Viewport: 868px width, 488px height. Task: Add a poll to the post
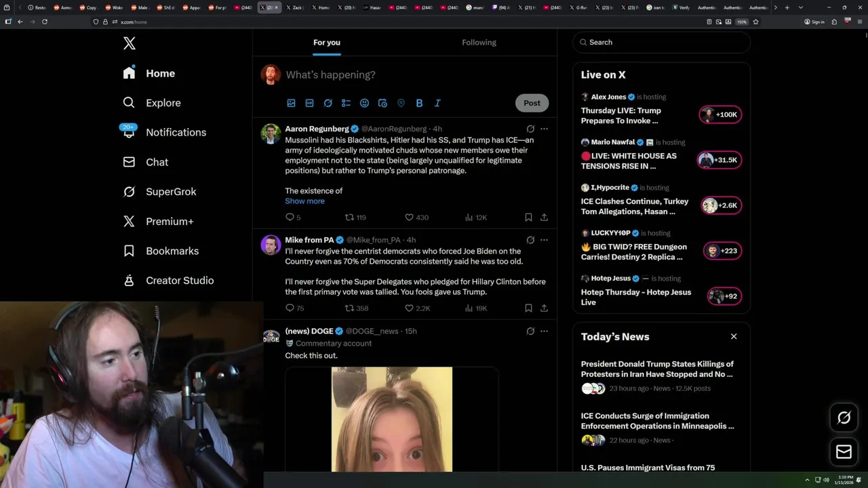click(x=346, y=103)
